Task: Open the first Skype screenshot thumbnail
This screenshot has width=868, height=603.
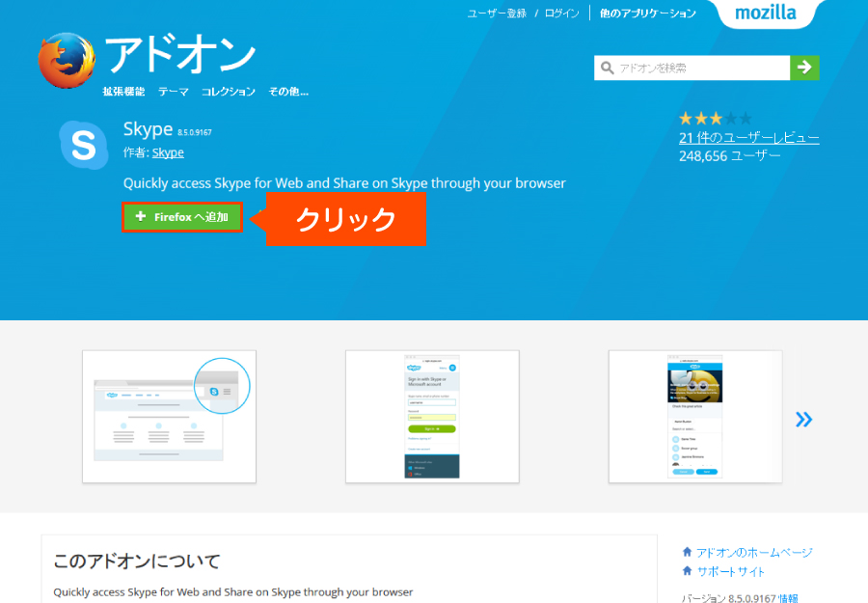Action: click(169, 416)
